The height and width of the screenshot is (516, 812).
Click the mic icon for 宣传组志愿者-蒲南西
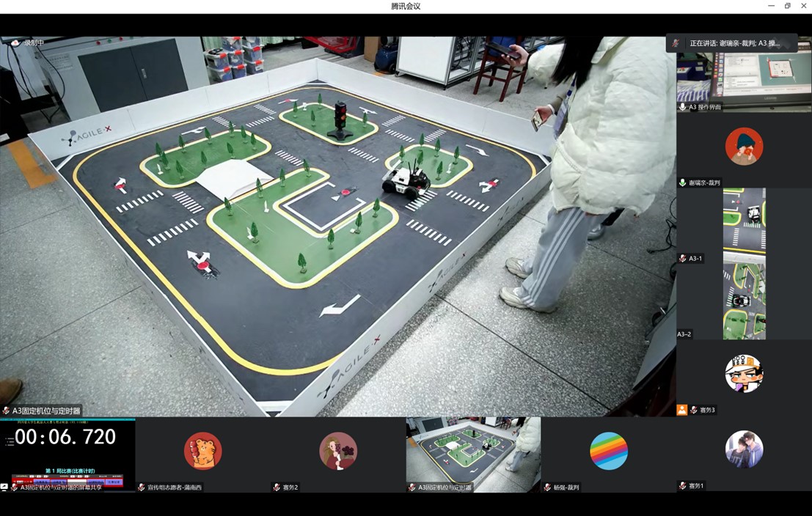(x=142, y=487)
